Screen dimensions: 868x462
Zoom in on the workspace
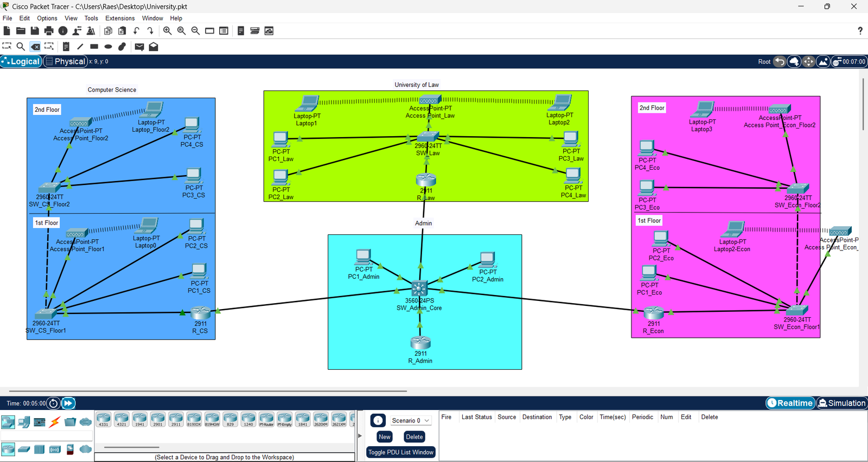point(167,31)
